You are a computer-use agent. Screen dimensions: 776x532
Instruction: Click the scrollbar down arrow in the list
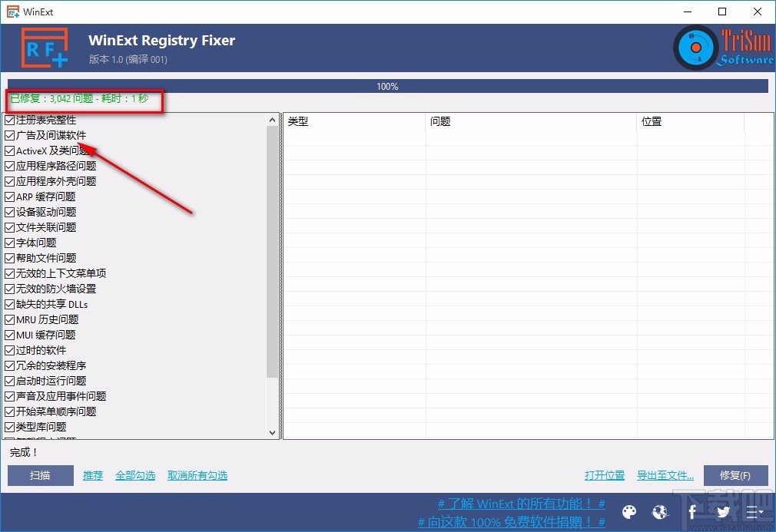pos(273,432)
